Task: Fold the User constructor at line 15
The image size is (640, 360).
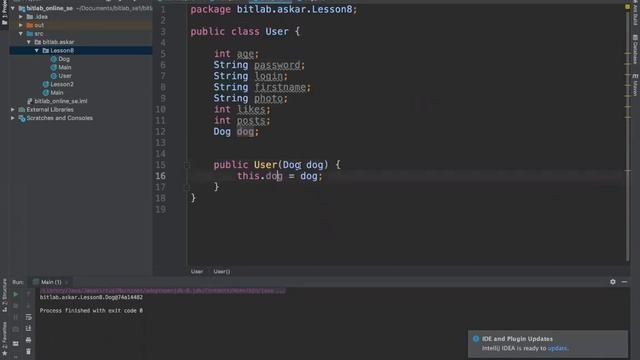Action: (x=187, y=165)
